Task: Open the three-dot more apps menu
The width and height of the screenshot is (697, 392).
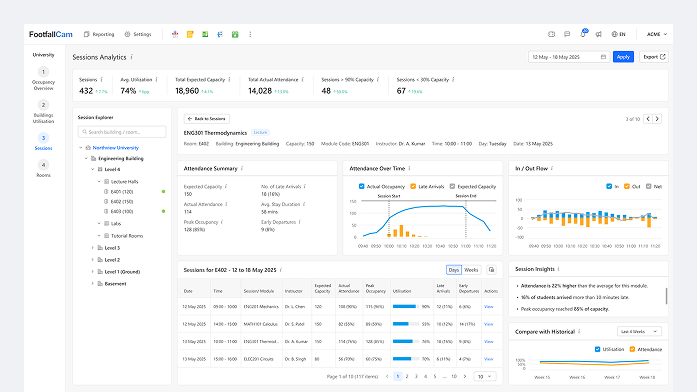Action: tap(250, 34)
